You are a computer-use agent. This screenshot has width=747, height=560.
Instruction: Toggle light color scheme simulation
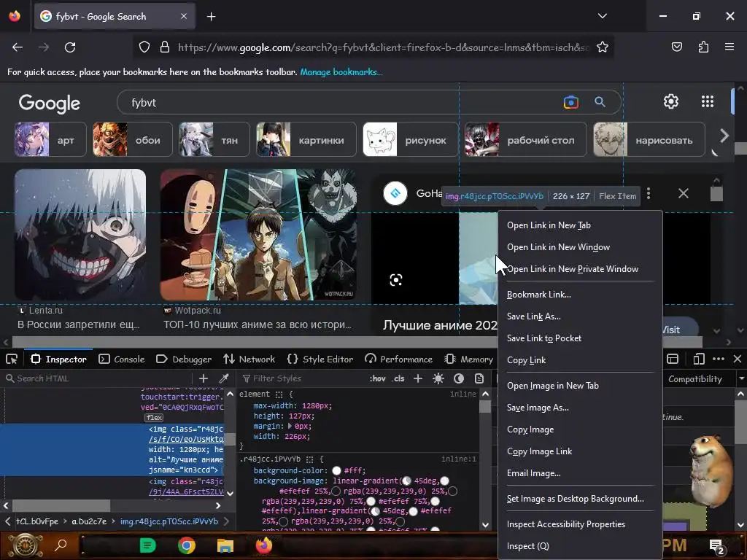[438, 378]
